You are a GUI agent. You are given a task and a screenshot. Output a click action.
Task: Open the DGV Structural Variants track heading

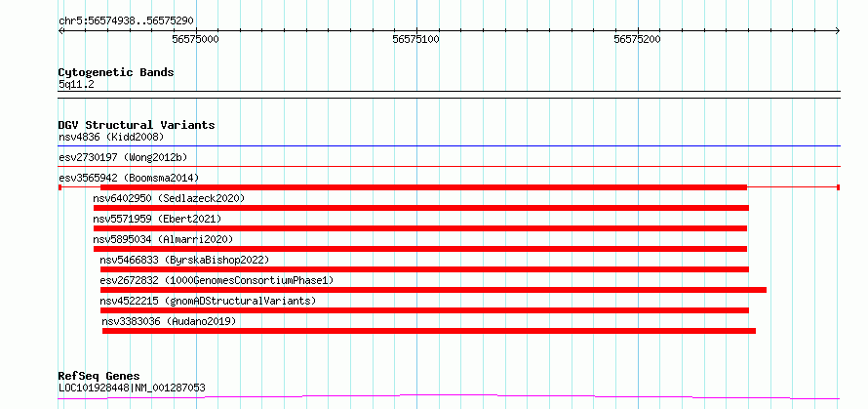(x=137, y=125)
